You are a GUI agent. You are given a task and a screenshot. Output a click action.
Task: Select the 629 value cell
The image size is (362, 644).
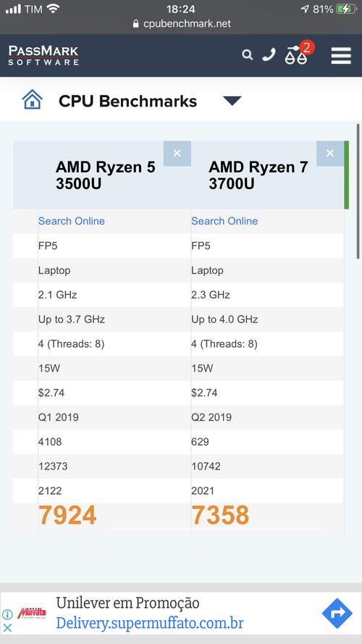pyautogui.click(x=201, y=442)
